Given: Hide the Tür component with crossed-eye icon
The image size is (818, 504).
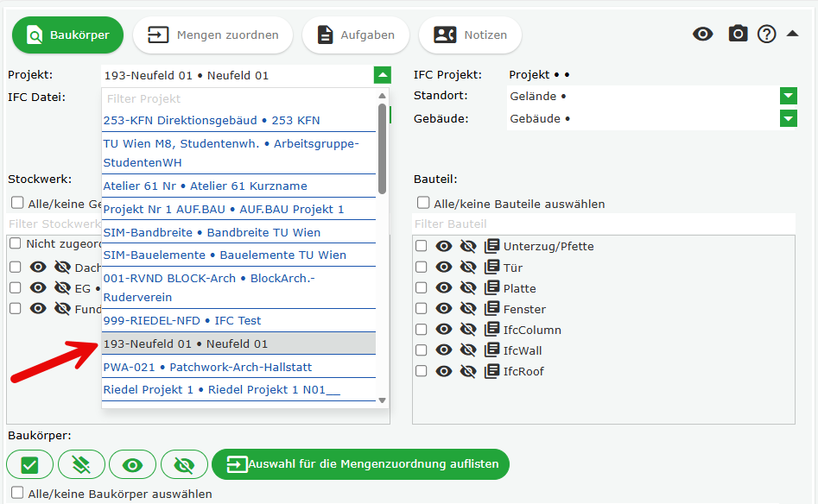Looking at the screenshot, I should point(468,268).
